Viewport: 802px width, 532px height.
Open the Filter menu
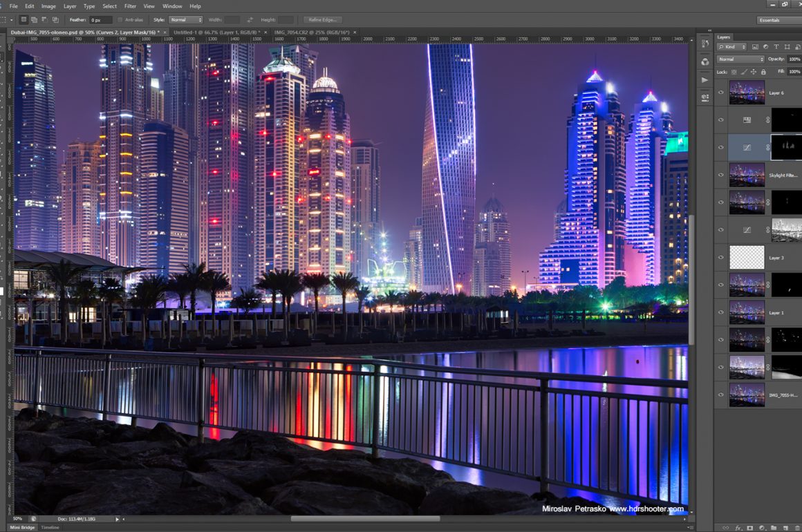130,6
